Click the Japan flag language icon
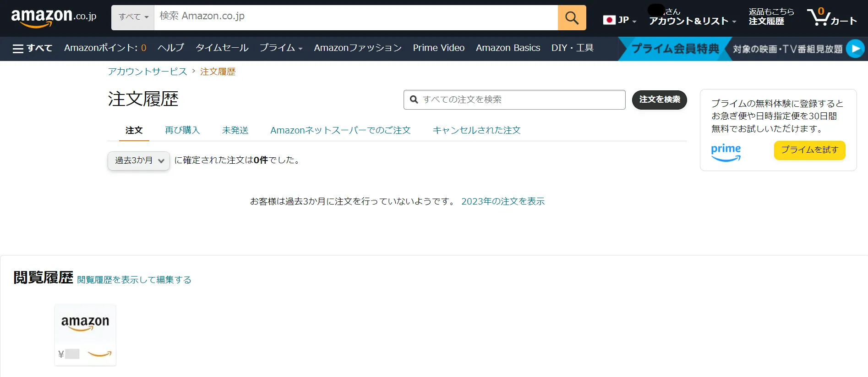868x377 pixels. (x=609, y=20)
